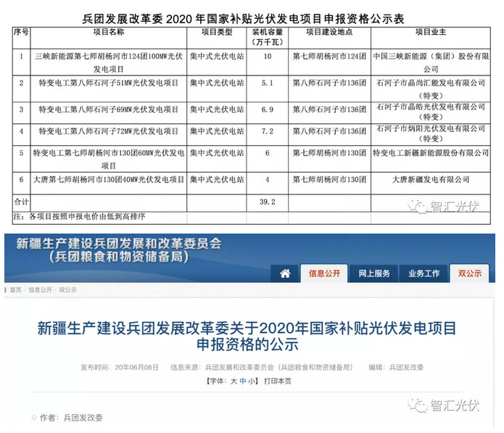Set font size to 大

[x=234, y=381]
